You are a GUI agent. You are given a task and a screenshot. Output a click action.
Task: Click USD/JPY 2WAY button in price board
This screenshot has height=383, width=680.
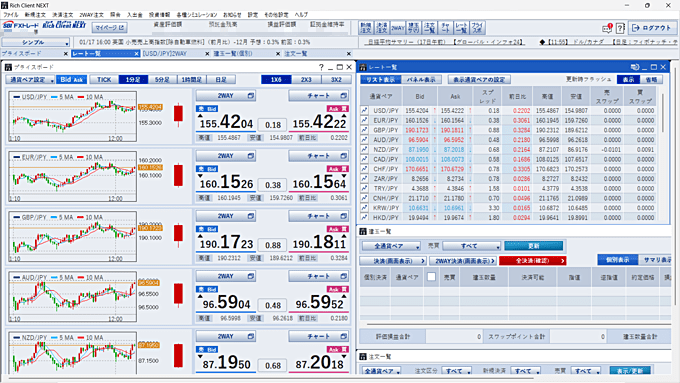point(226,95)
